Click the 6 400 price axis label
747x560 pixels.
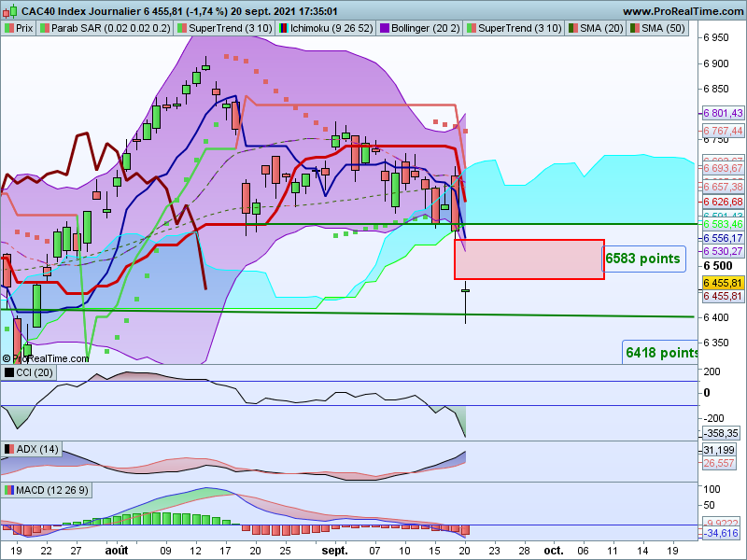click(716, 317)
